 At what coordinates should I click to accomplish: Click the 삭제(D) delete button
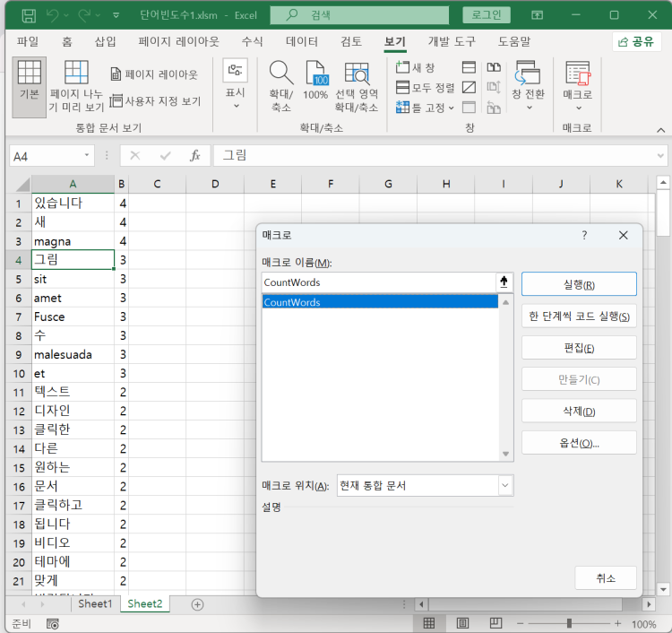(x=579, y=412)
